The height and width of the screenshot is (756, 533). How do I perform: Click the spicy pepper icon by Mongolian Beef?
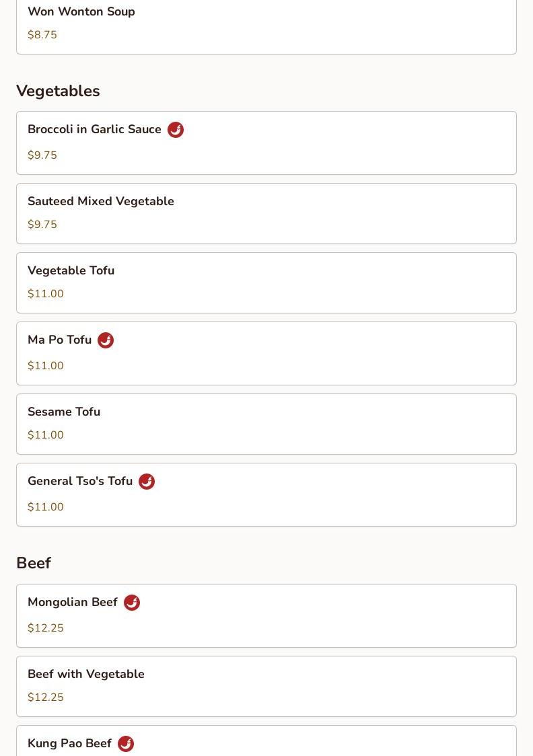[x=132, y=603]
